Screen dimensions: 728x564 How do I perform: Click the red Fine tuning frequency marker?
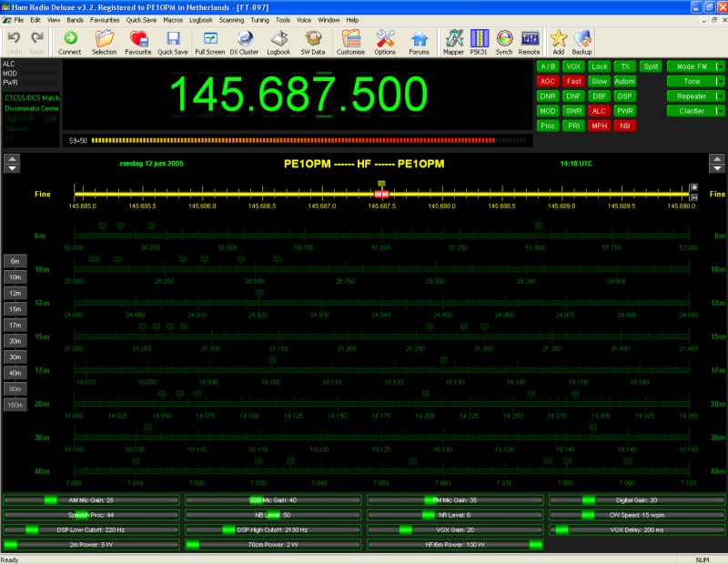pyautogui.click(x=381, y=194)
